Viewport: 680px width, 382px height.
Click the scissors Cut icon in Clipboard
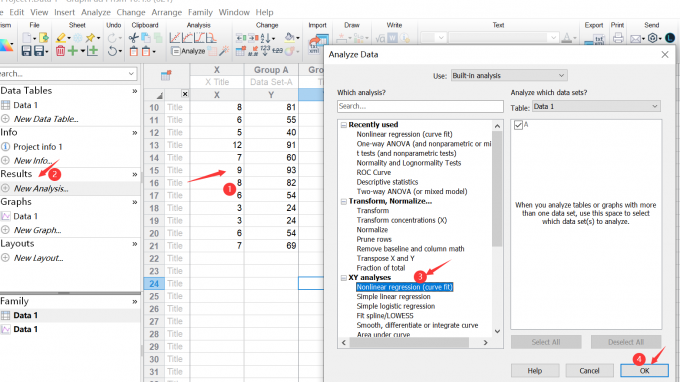[x=134, y=38]
